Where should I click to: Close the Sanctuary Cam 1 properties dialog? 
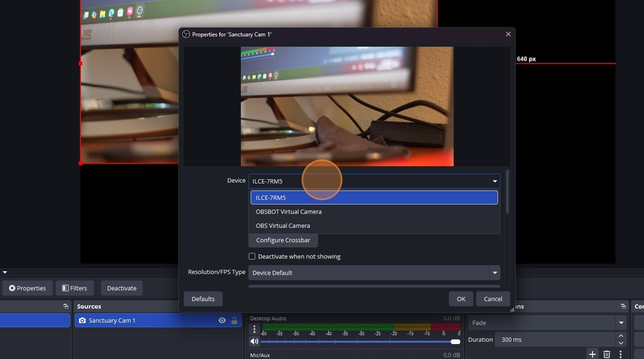(508, 34)
